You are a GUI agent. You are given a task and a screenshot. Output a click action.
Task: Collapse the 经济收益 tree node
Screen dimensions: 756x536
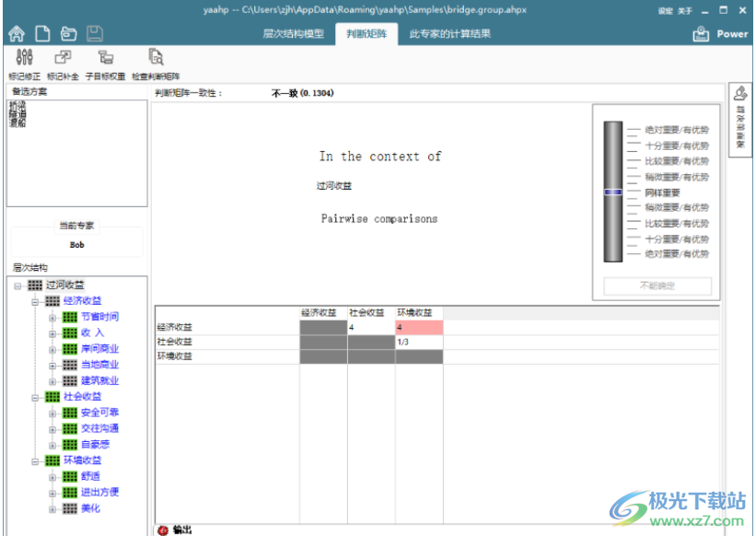[x=35, y=301]
